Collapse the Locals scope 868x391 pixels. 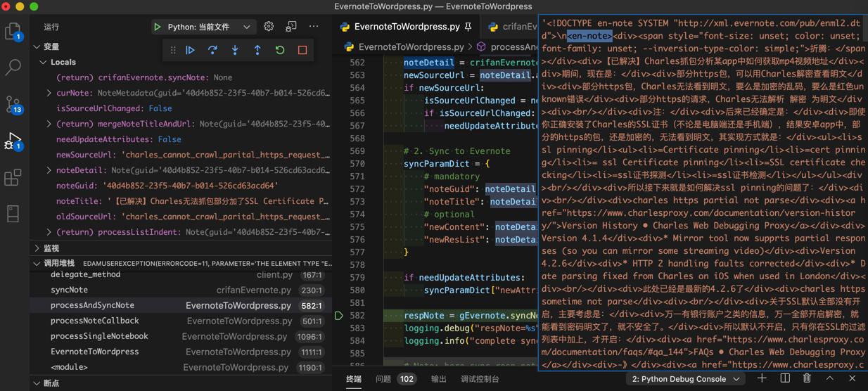click(43, 62)
